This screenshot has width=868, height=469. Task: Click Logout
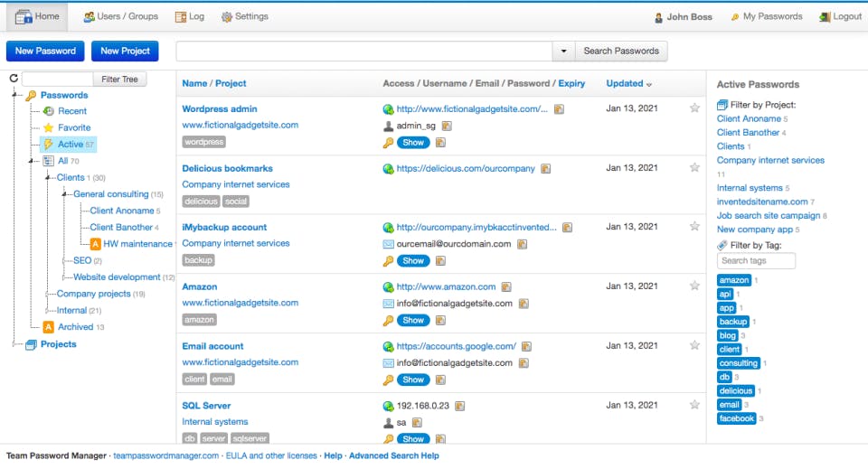click(840, 16)
